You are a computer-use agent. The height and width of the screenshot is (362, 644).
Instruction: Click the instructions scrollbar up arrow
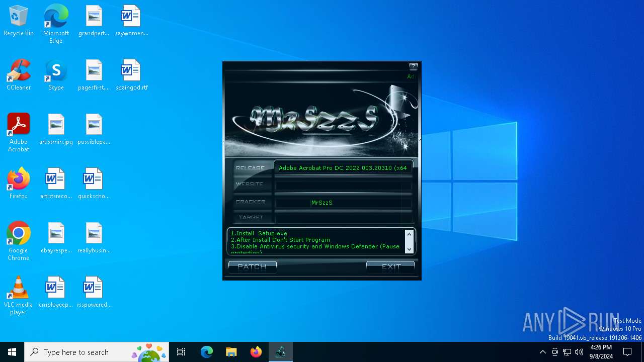[x=409, y=234]
